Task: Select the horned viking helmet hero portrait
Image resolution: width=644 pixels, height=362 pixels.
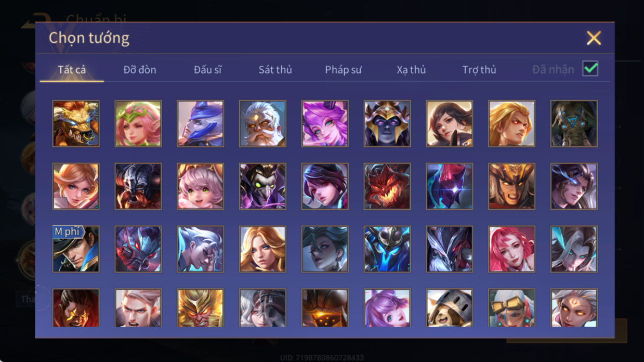Action: click(138, 186)
